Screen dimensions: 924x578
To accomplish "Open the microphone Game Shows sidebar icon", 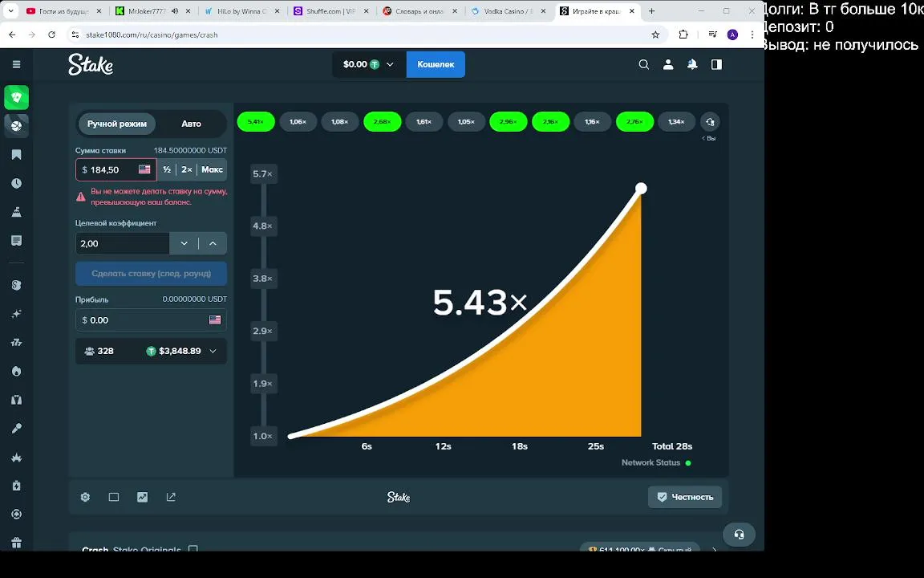I will tap(17, 428).
